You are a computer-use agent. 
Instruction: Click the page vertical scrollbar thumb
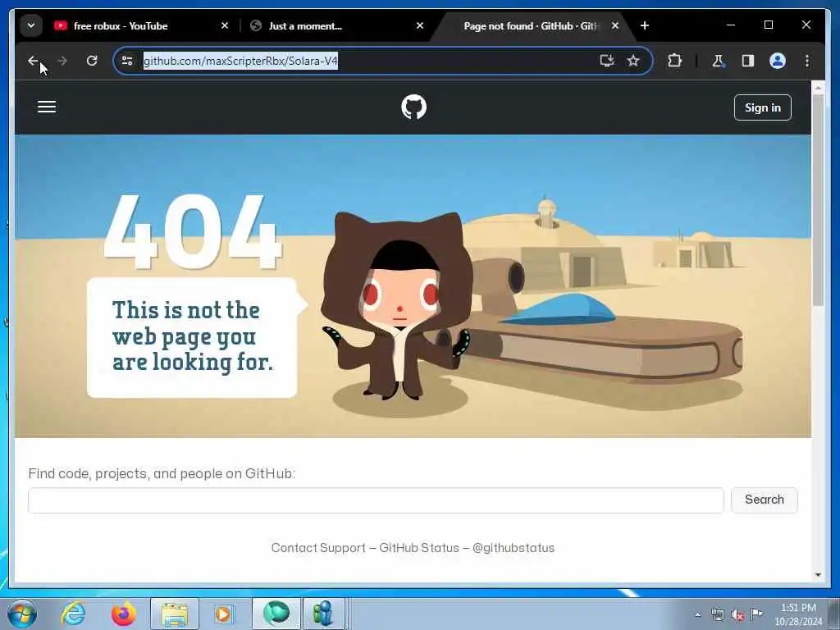click(x=818, y=201)
